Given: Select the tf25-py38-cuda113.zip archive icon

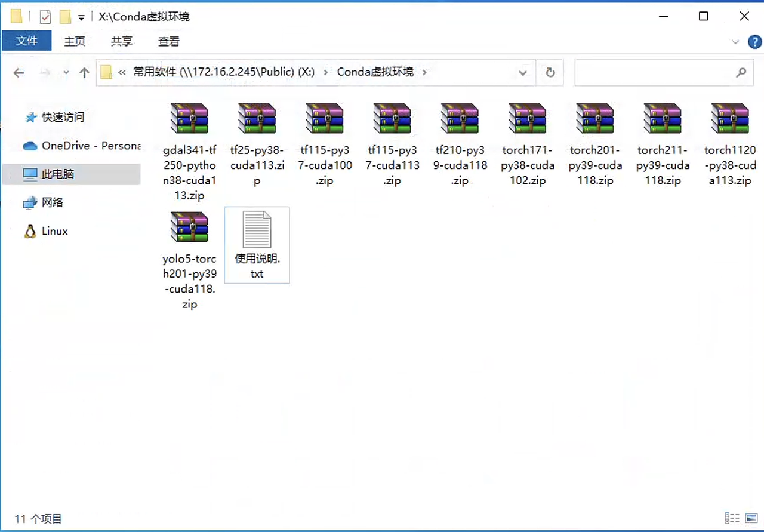Looking at the screenshot, I should [257, 118].
